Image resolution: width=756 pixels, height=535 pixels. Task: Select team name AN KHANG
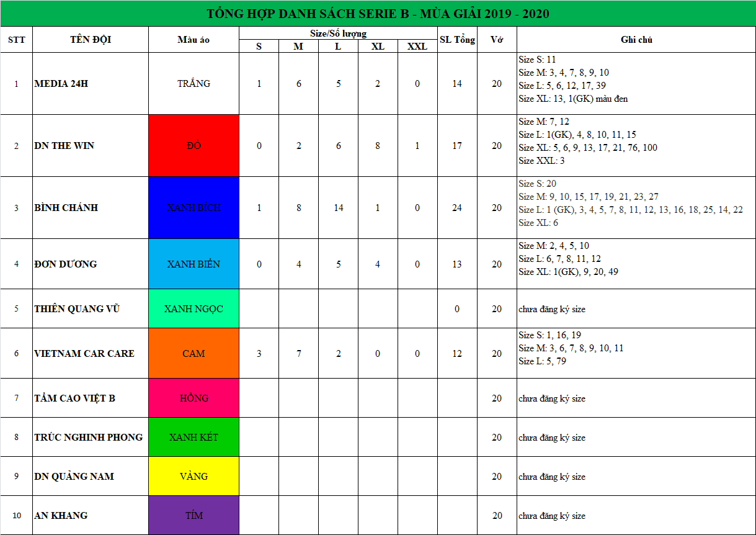coord(61,516)
